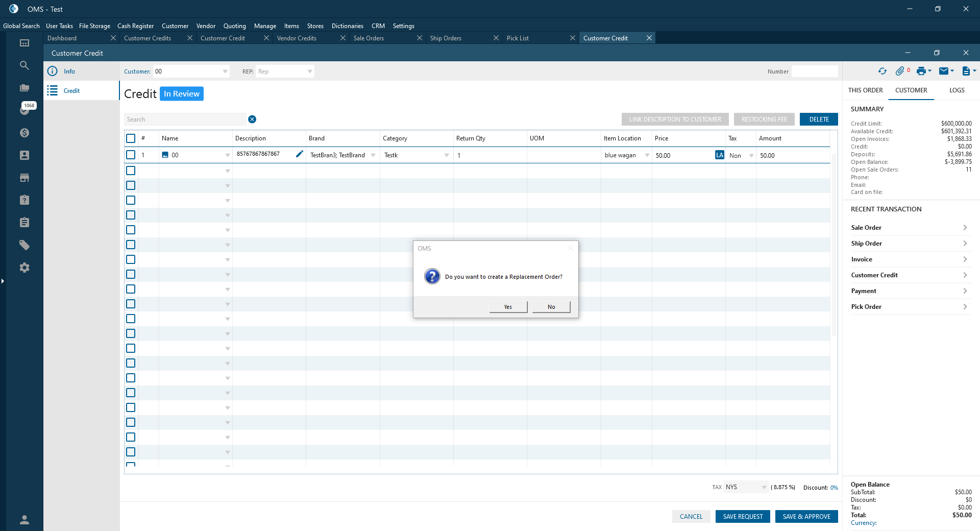Screen dimensions: 980x531
Task: Click the Info circle icon in the side panel
Action: (52, 71)
